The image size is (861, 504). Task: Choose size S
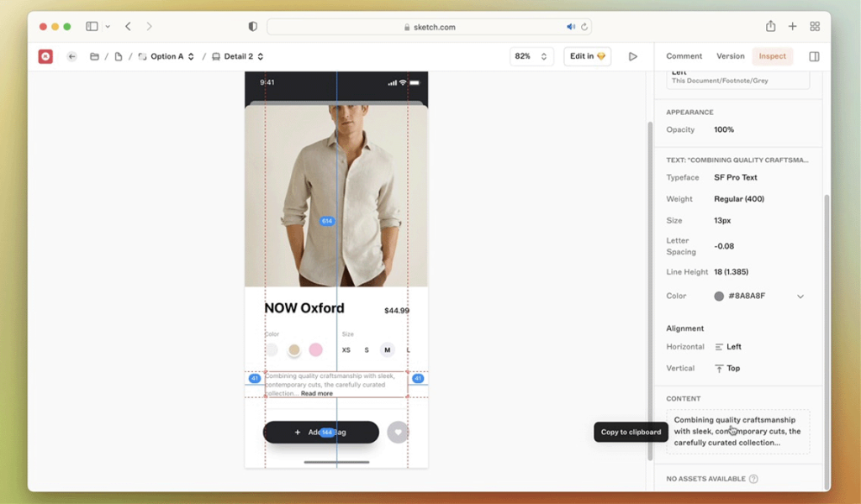367,350
